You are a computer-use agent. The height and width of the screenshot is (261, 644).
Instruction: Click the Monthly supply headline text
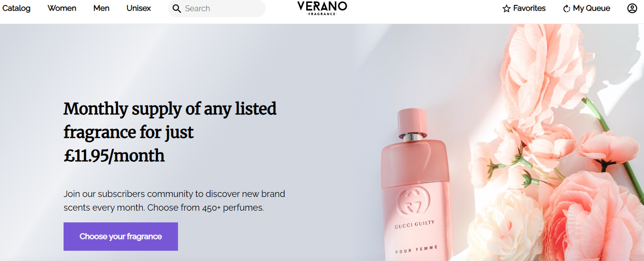[x=170, y=132]
